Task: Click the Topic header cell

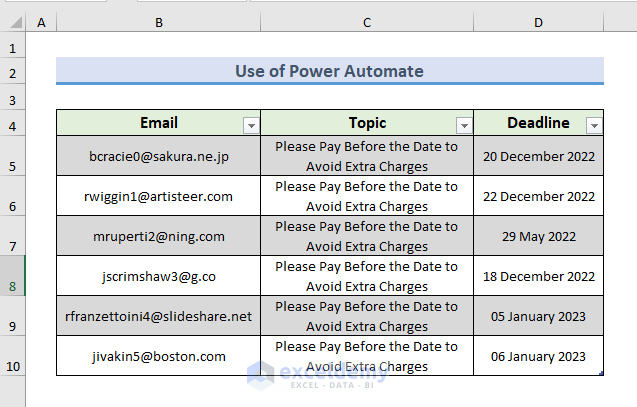Action: point(367,123)
